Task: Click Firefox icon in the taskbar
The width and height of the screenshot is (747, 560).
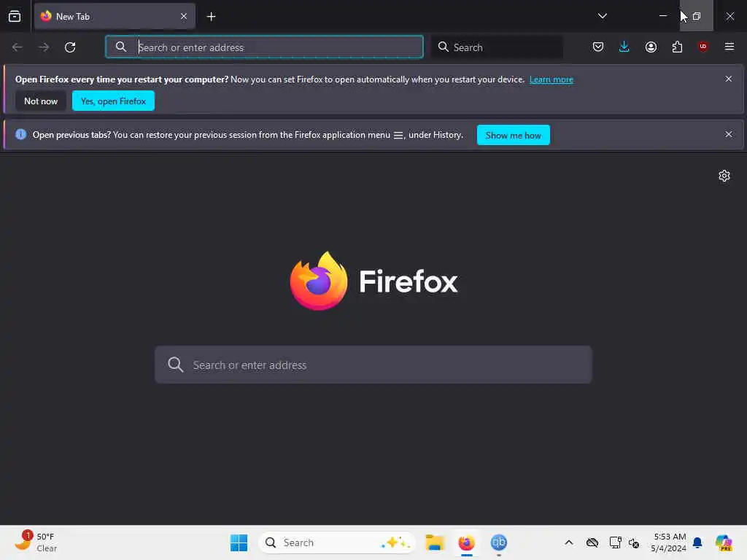Action: [x=466, y=542]
